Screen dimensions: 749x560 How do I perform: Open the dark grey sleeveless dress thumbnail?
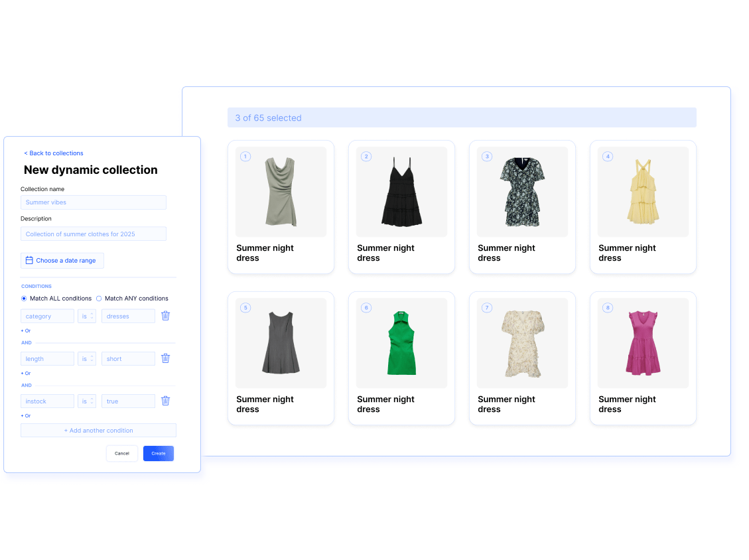[x=281, y=343]
